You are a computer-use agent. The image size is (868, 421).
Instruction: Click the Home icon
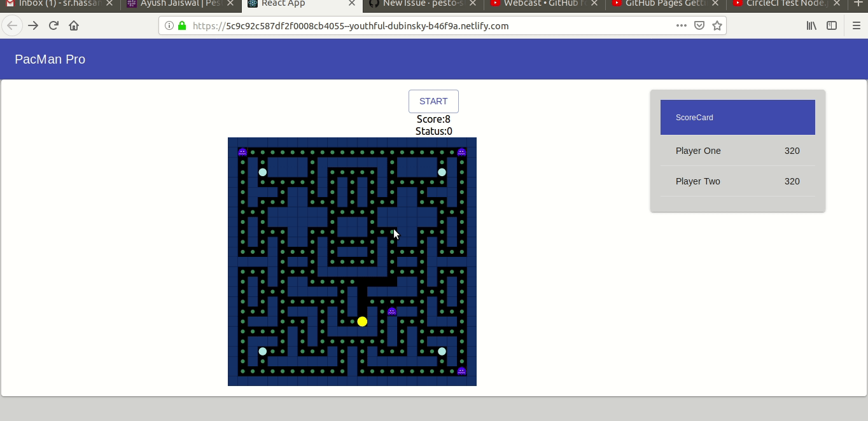coord(73,25)
